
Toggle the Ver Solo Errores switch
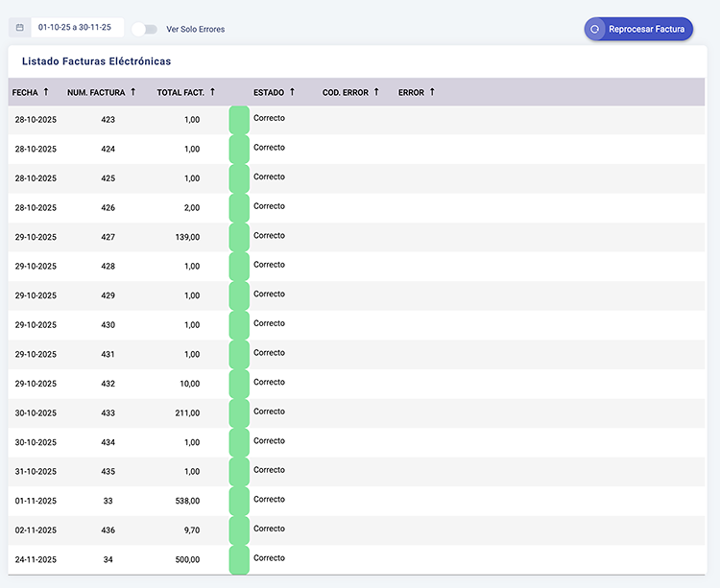tap(145, 29)
